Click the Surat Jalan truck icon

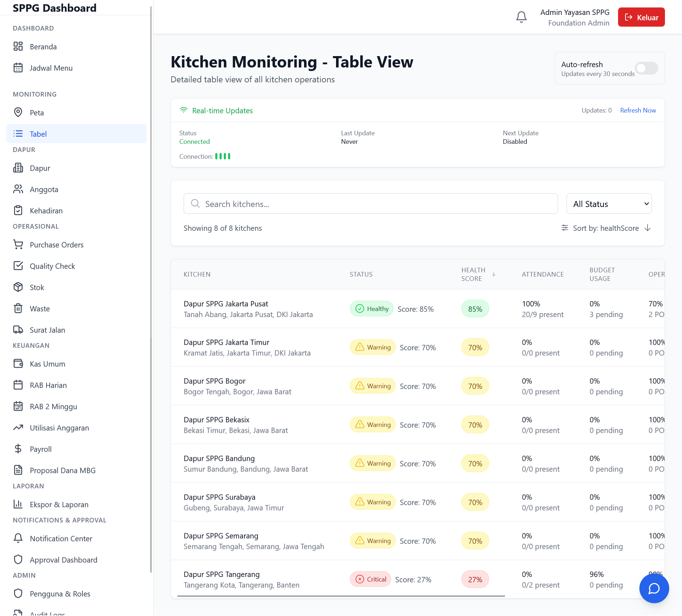(x=18, y=330)
